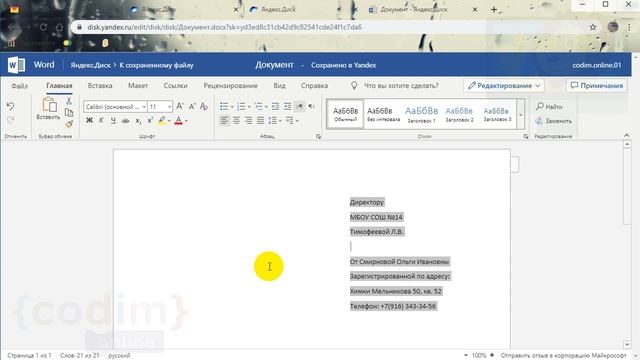The height and width of the screenshot is (360, 640).
Task: Expand styles gallery arrow
Action: [x=520, y=115]
